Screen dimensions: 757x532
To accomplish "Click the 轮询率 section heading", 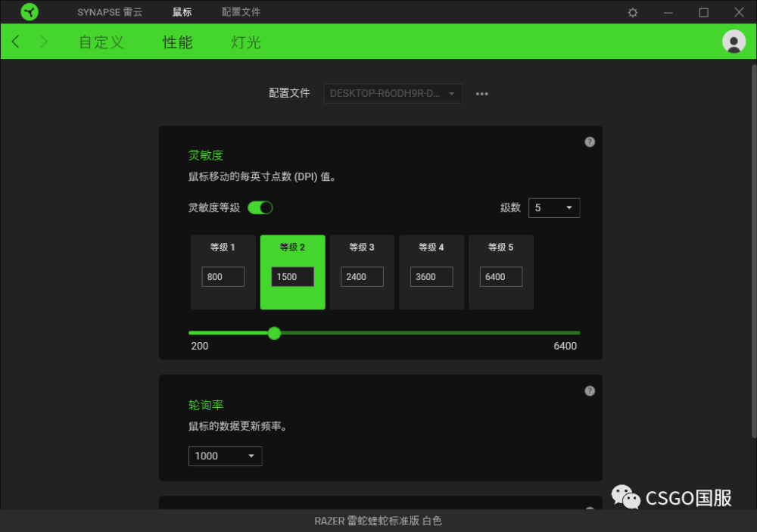I will [206, 405].
